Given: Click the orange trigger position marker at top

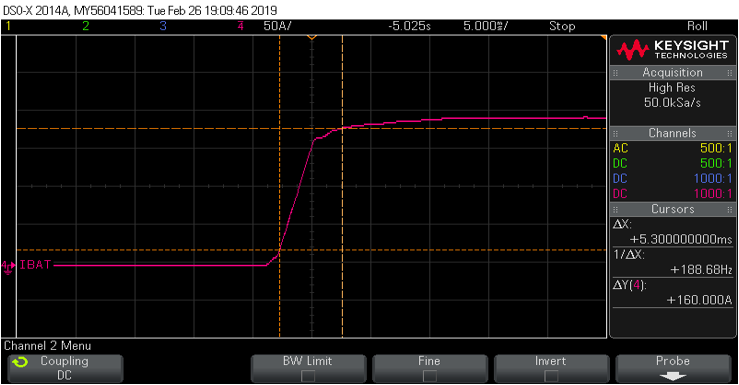Looking at the screenshot, I should tap(312, 37).
